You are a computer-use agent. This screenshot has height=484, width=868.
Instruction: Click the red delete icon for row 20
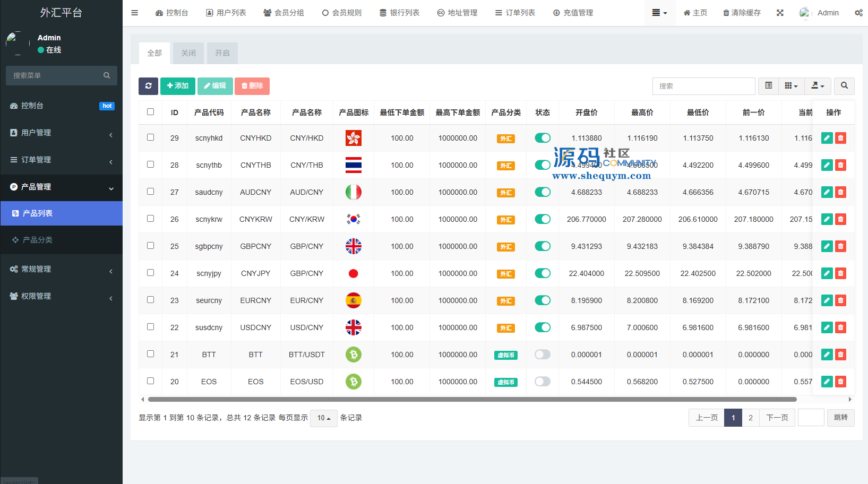point(840,382)
